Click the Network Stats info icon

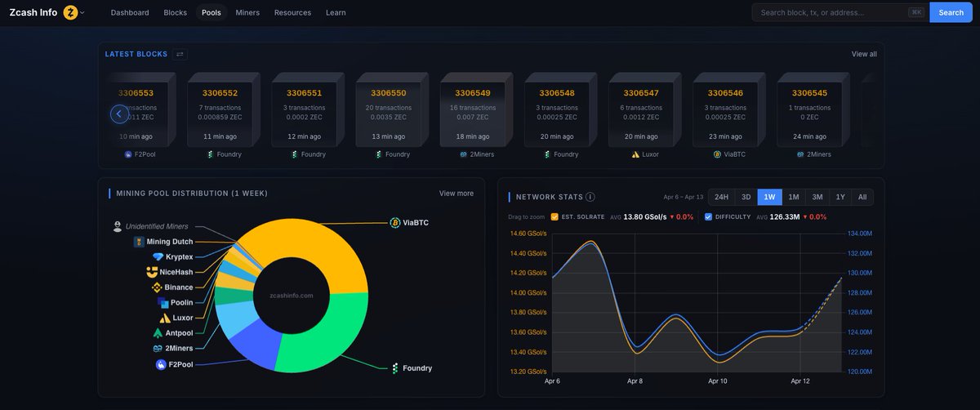coord(590,197)
